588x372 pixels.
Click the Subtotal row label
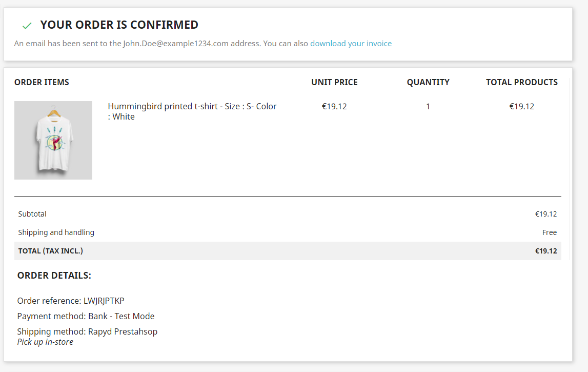[x=32, y=214]
